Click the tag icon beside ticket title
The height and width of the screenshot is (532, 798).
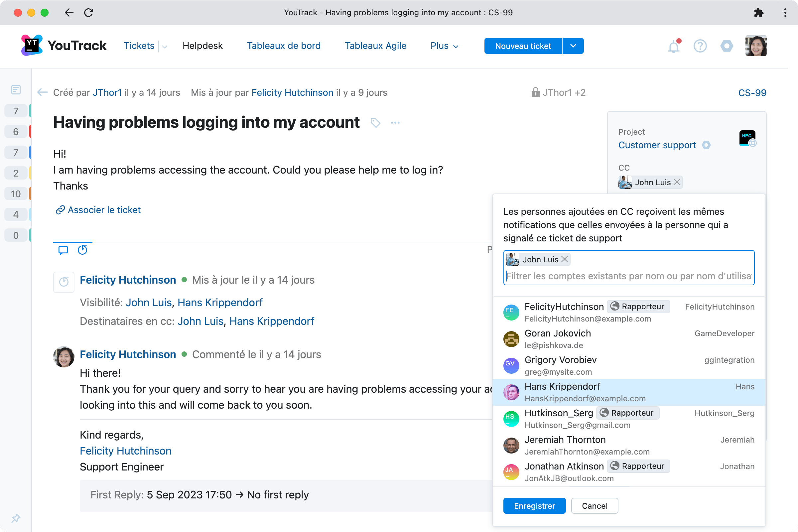pyautogui.click(x=375, y=122)
